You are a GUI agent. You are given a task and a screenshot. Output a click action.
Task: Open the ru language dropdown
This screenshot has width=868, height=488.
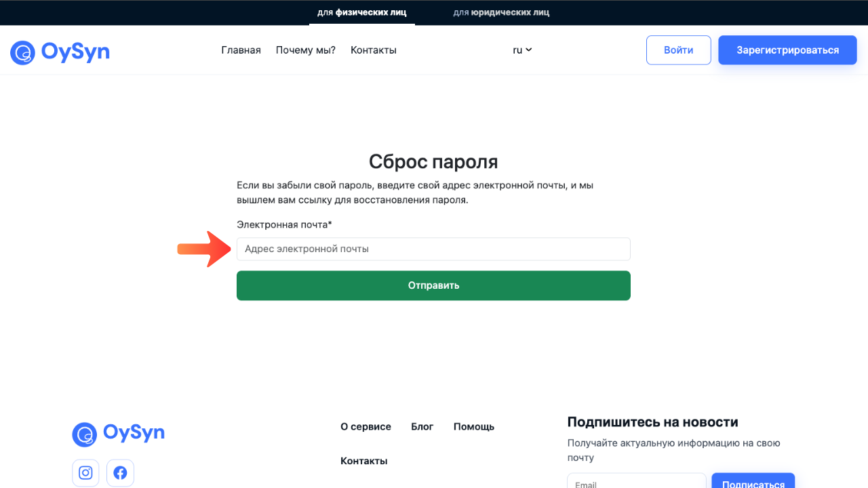coord(521,49)
